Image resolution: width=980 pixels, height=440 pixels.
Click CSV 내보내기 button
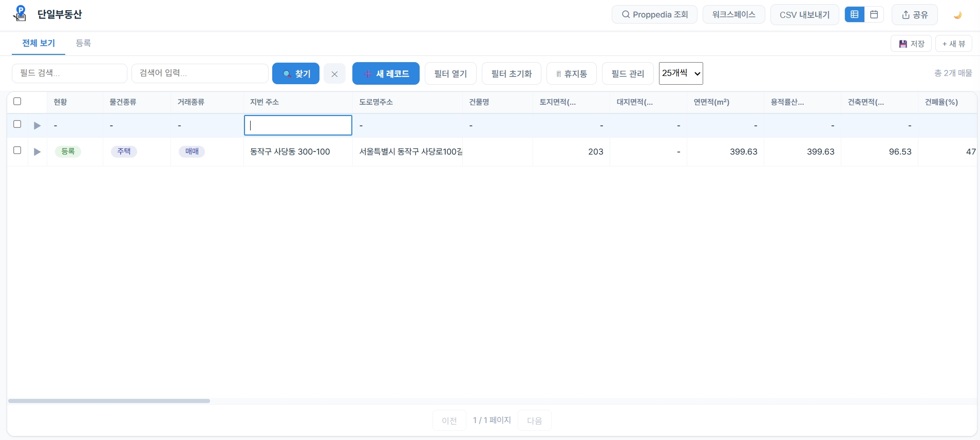(804, 15)
